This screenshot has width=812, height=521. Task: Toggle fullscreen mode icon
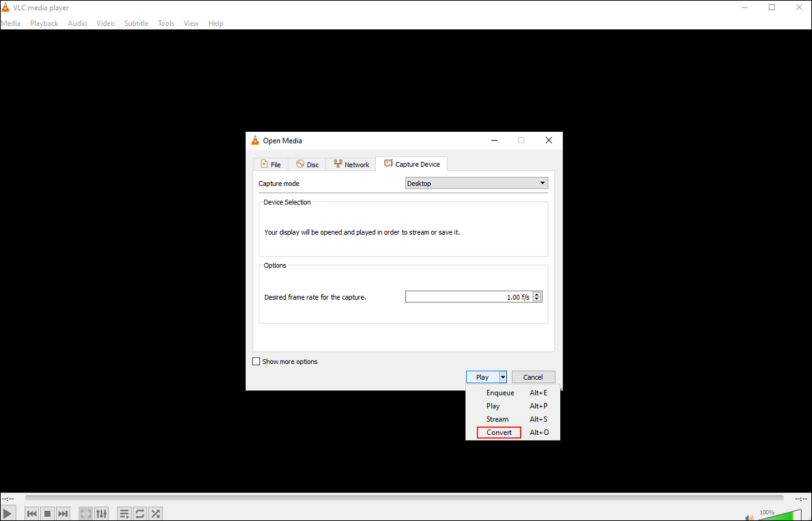pos(85,513)
